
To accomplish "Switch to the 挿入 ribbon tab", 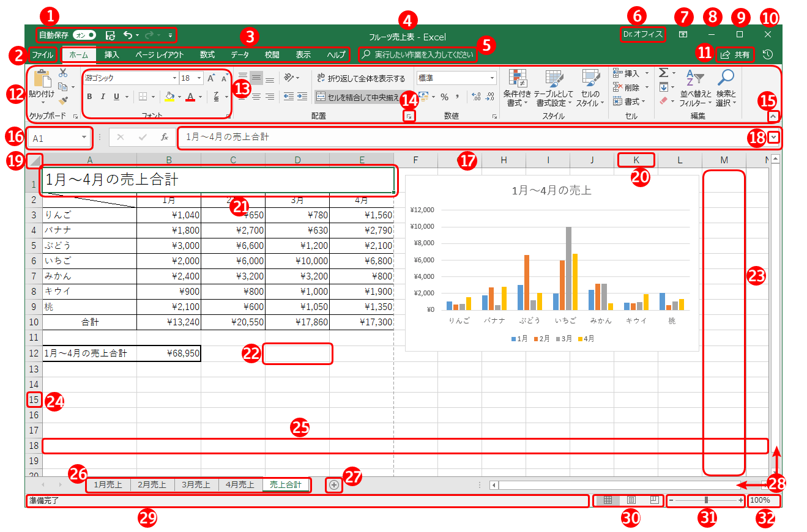I will point(112,54).
